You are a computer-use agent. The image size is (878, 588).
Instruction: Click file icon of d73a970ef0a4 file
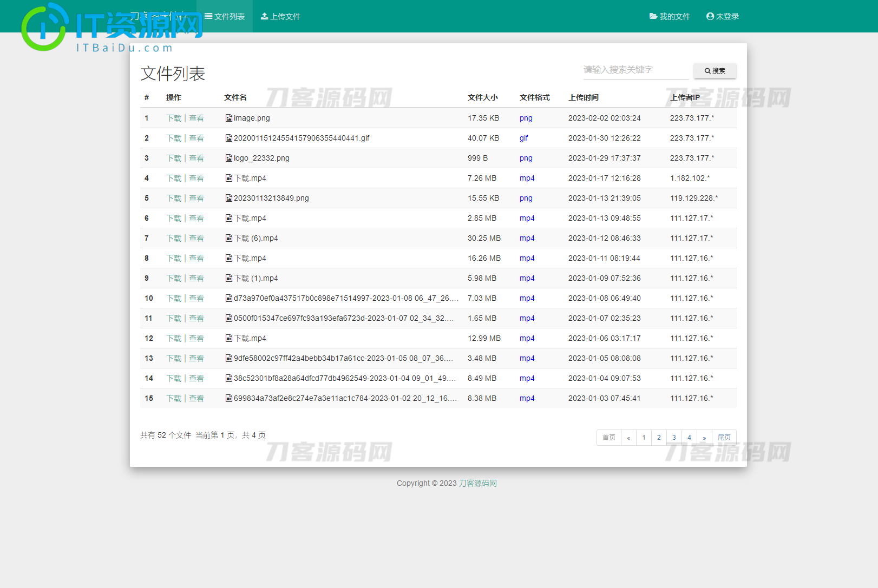(x=229, y=298)
